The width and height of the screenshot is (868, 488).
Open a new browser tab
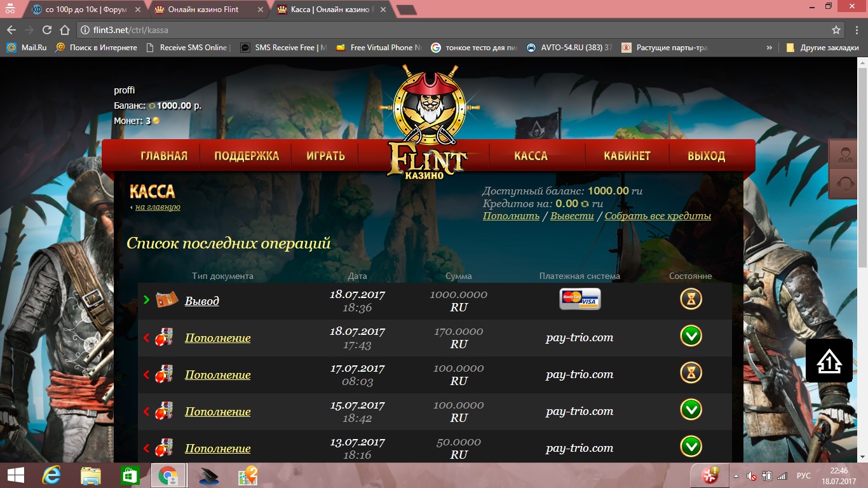pyautogui.click(x=407, y=10)
